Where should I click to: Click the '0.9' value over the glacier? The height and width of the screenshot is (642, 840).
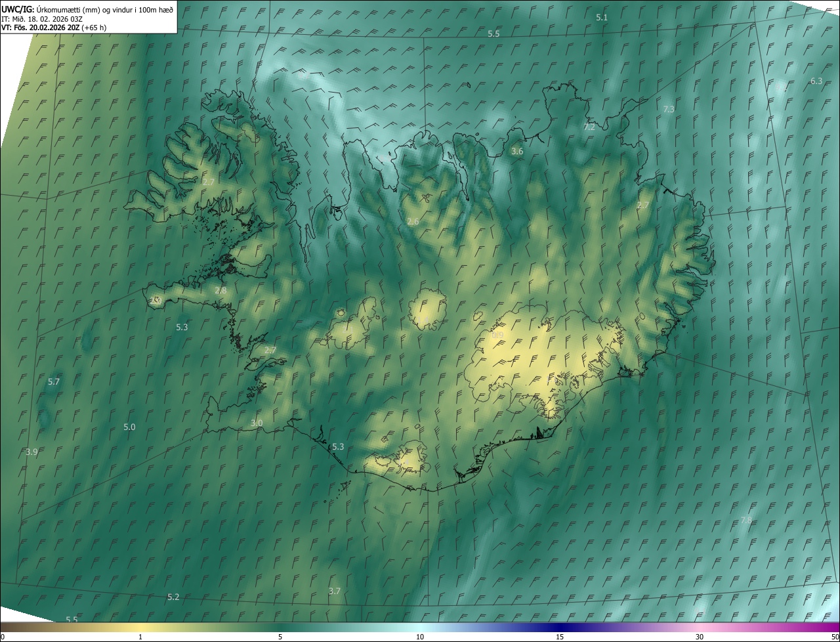(x=497, y=335)
